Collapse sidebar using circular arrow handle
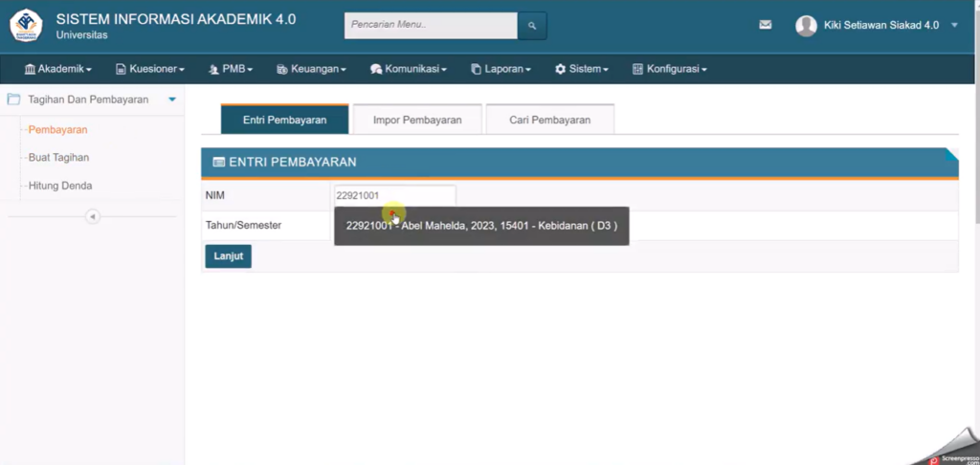The width and height of the screenshot is (980, 465). (x=93, y=216)
